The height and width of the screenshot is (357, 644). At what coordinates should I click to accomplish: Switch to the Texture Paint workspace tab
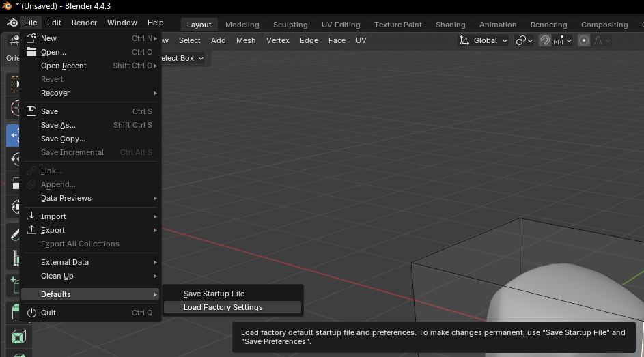tap(398, 25)
